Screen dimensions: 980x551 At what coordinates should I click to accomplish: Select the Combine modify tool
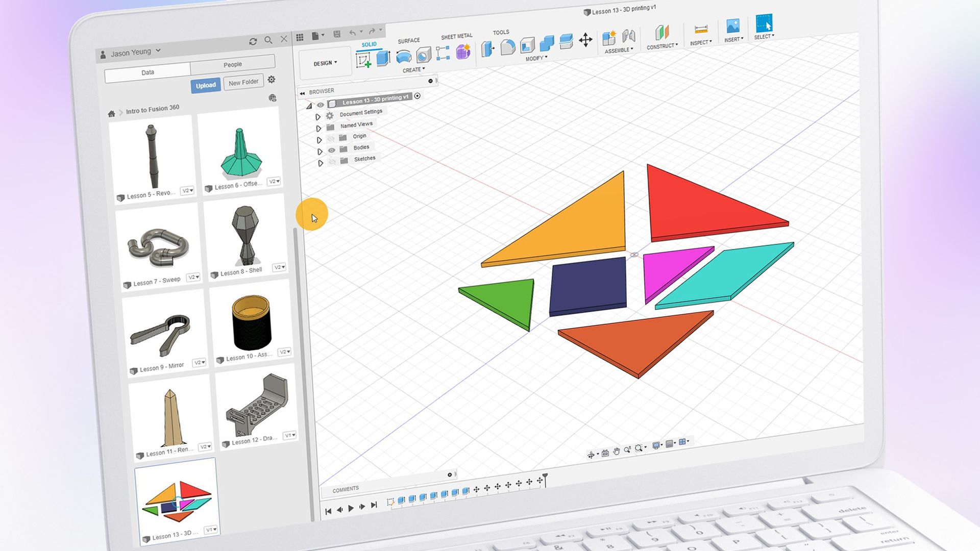547,43
